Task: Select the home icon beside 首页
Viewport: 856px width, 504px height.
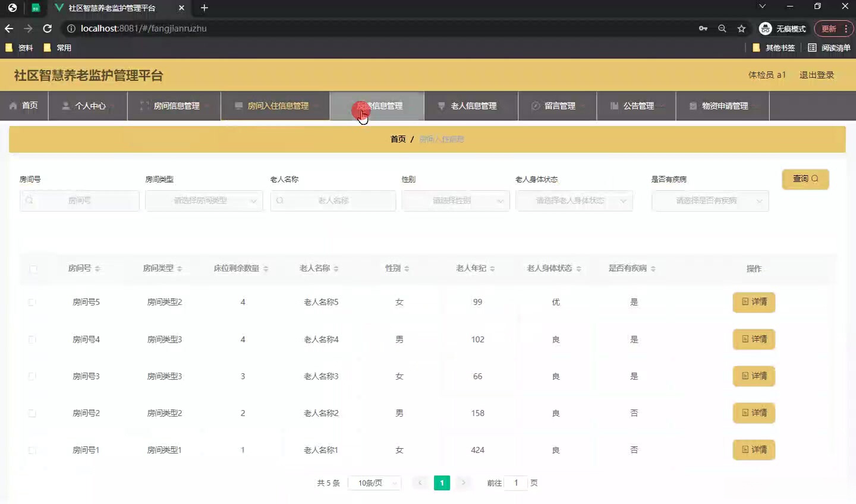Action: click(x=13, y=106)
